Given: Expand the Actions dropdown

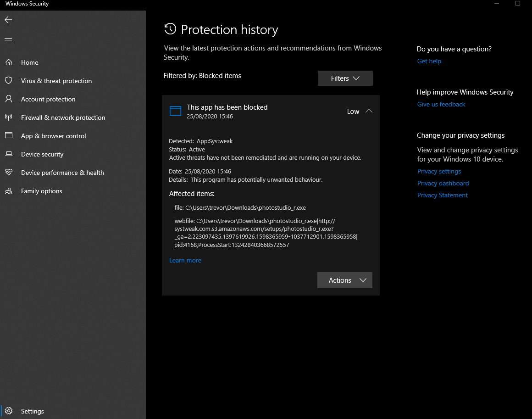Looking at the screenshot, I should [x=345, y=280].
